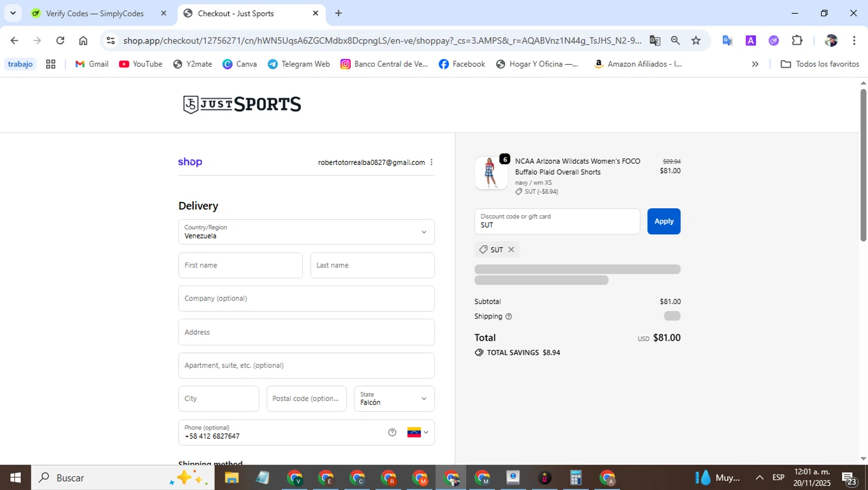Open the account options next to the email
The width and height of the screenshot is (868, 490).
click(432, 163)
